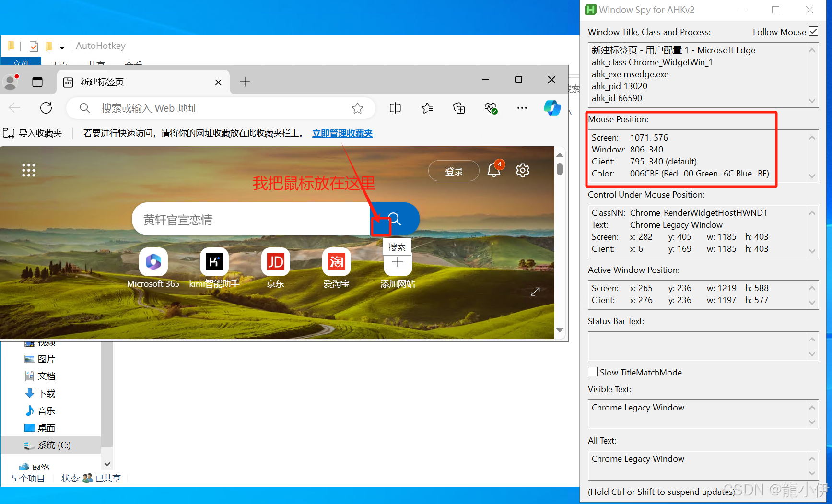The image size is (832, 504).
Task: Open the Microsoft 365 quick link
Action: tap(153, 268)
